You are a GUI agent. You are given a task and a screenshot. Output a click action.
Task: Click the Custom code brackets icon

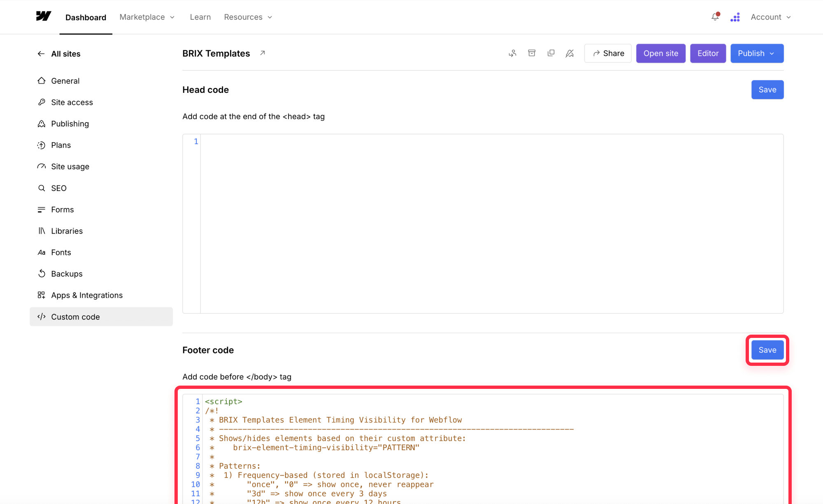tap(42, 317)
